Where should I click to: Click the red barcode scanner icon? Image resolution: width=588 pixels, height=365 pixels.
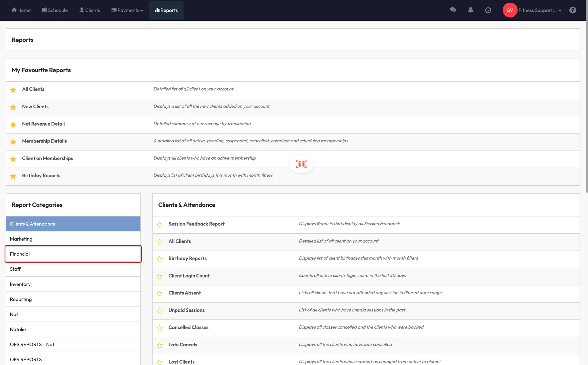pos(301,164)
